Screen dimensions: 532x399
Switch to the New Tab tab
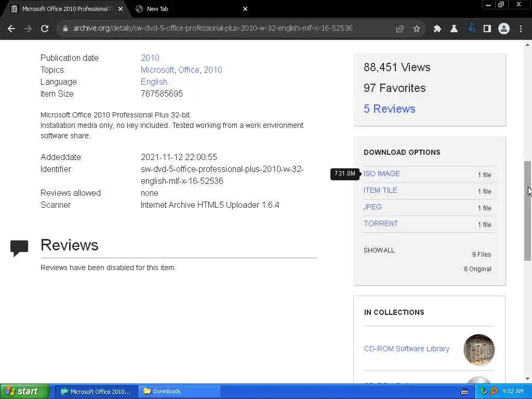tap(192, 9)
